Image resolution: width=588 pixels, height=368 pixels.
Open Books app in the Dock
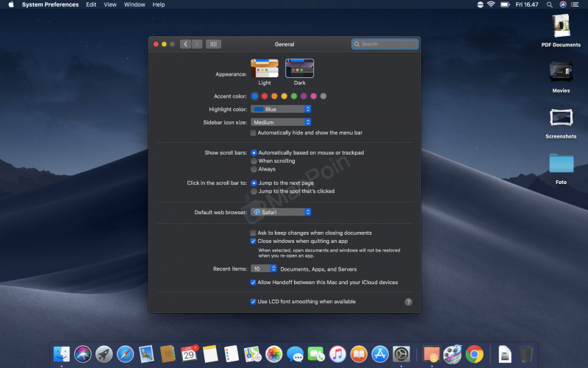pyautogui.click(x=359, y=354)
